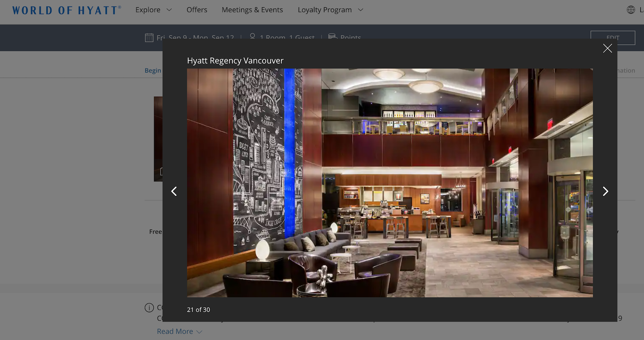Open the Offers page
644x340 pixels.
pyautogui.click(x=197, y=10)
